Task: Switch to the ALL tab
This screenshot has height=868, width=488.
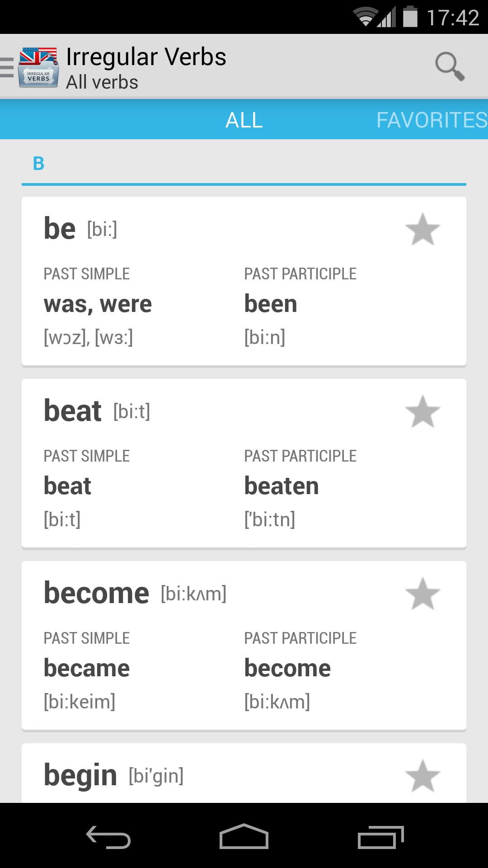Action: (x=244, y=120)
